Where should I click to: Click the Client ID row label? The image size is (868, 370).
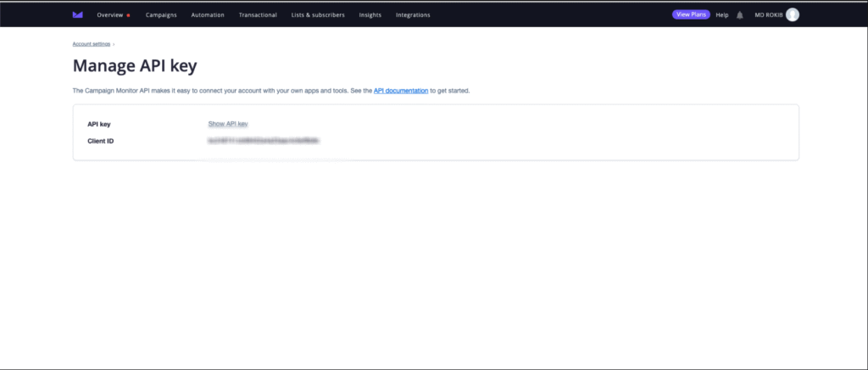pos(100,141)
